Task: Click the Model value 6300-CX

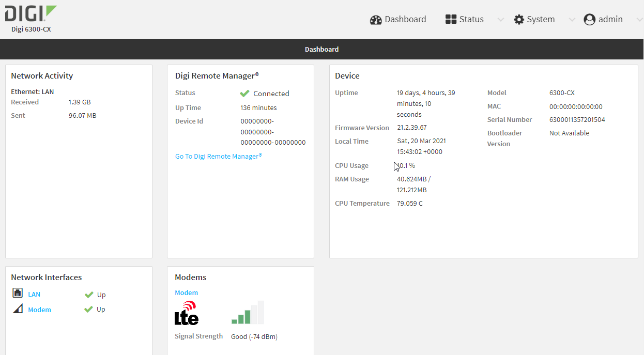Action: (562, 93)
